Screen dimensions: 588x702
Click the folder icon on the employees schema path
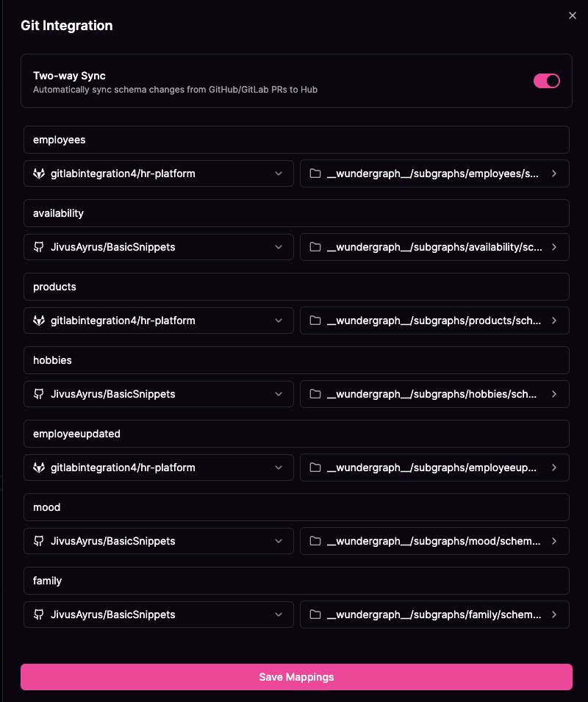coord(315,173)
